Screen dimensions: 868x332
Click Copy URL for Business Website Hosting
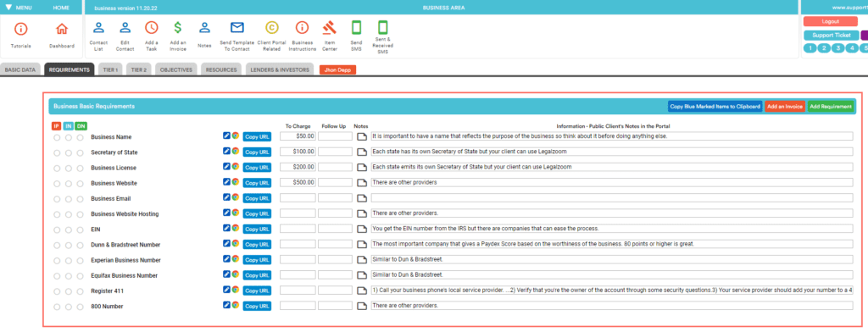[x=257, y=213]
